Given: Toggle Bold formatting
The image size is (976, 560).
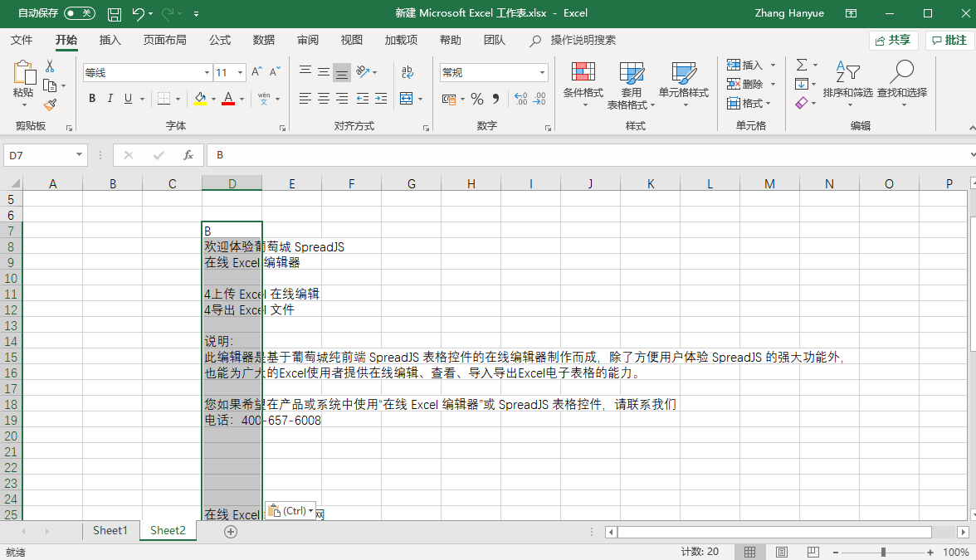Looking at the screenshot, I should (x=92, y=98).
